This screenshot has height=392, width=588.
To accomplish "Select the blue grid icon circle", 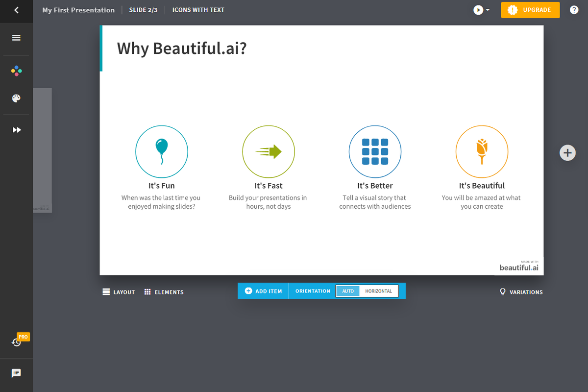I will click(x=375, y=151).
